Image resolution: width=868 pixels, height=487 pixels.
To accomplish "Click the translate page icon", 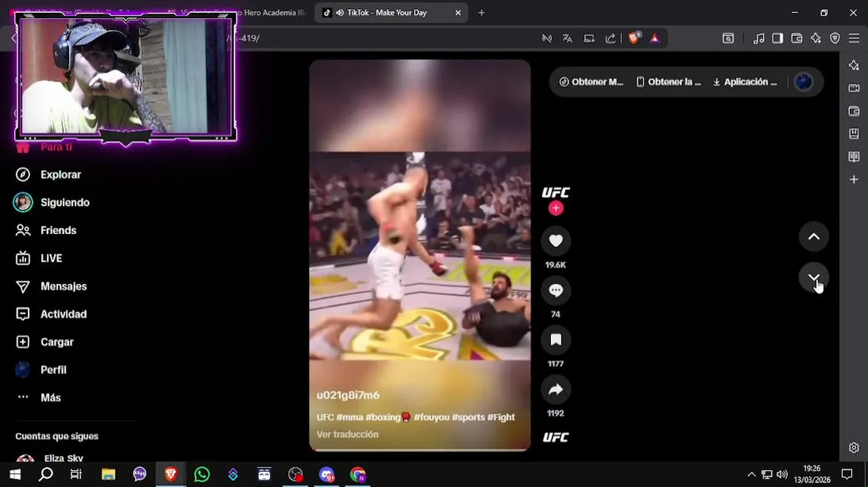I will [x=567, y=39].
